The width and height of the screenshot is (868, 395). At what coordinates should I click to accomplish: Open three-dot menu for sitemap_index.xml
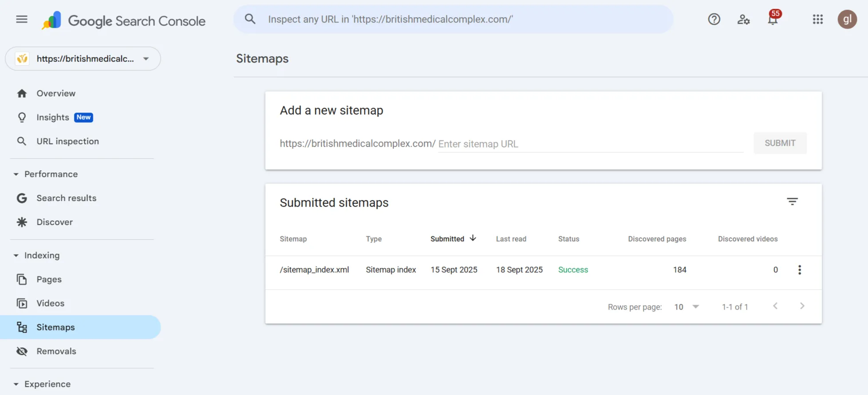[799, 270]
